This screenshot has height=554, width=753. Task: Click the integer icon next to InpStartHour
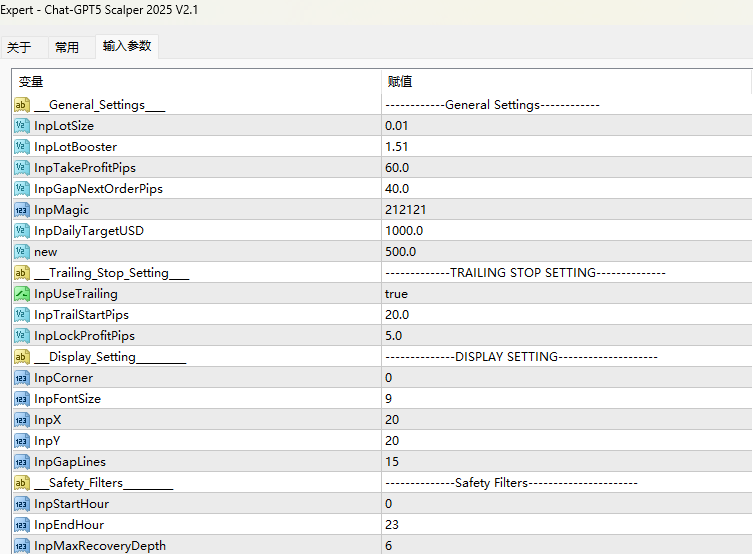(x=22, y=504)
